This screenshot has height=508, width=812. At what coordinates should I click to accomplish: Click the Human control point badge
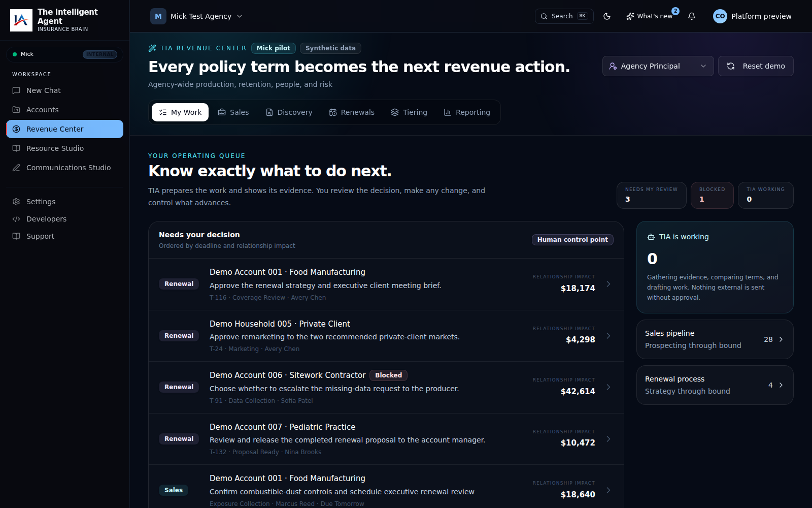[572, 240]
